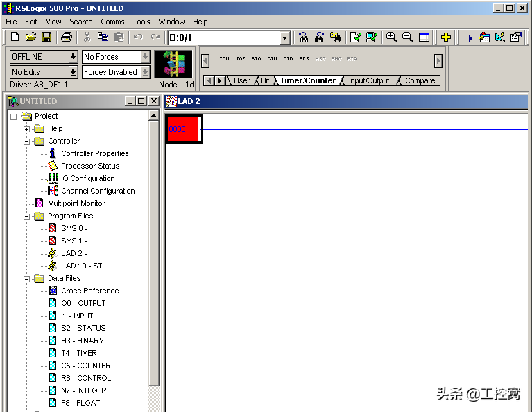
Task: Click the New file icon
Action: coord(15,37)
